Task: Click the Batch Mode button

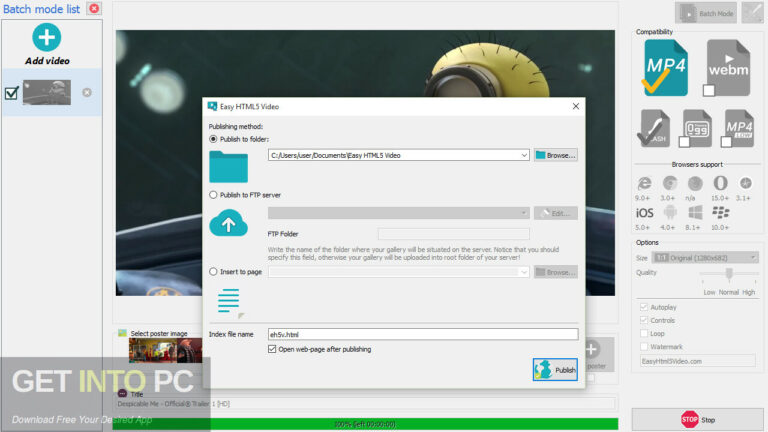Action: (x=706, y=13)
